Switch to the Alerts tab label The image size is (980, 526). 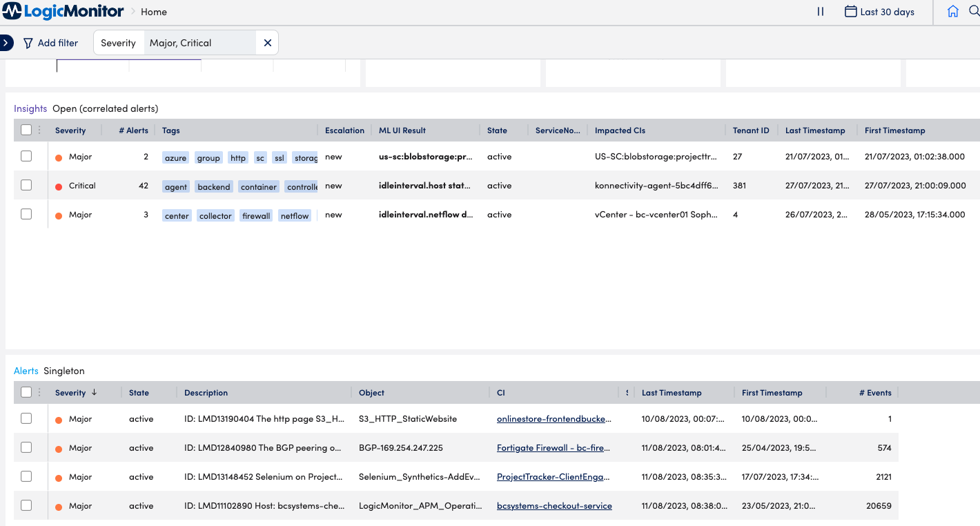point(26,371)
